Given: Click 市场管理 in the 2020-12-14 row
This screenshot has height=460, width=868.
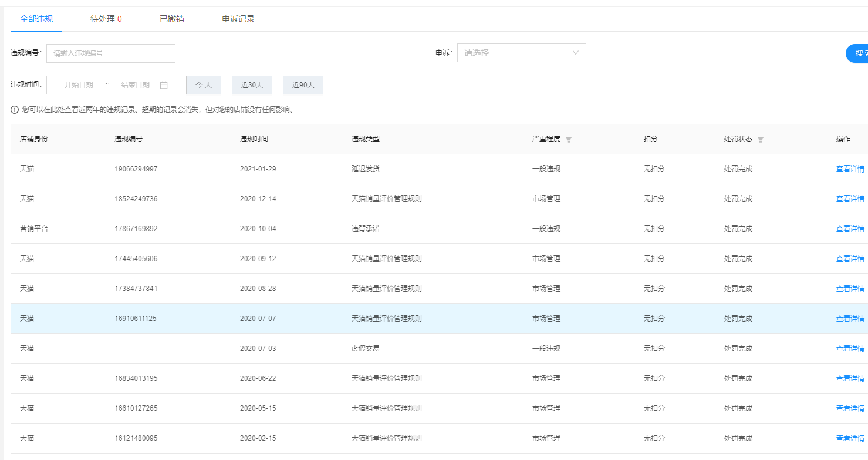Looking at the screenshot, I should (546, 199).
